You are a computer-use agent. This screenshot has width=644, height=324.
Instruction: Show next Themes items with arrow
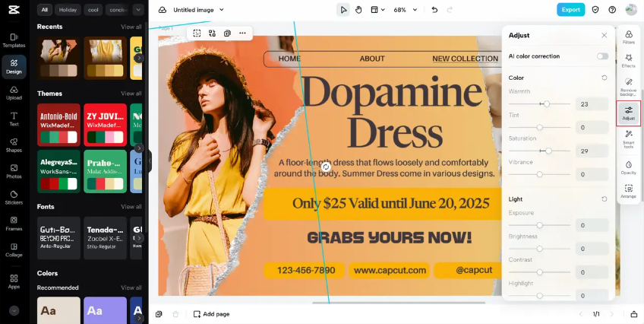(x=139, y=148)
